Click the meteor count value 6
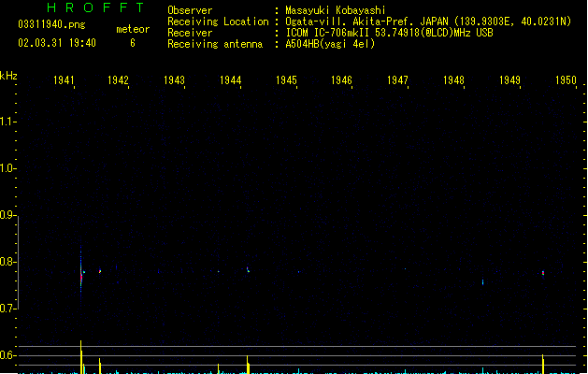Viewport: 588px width, 374px height. [133, 43]
